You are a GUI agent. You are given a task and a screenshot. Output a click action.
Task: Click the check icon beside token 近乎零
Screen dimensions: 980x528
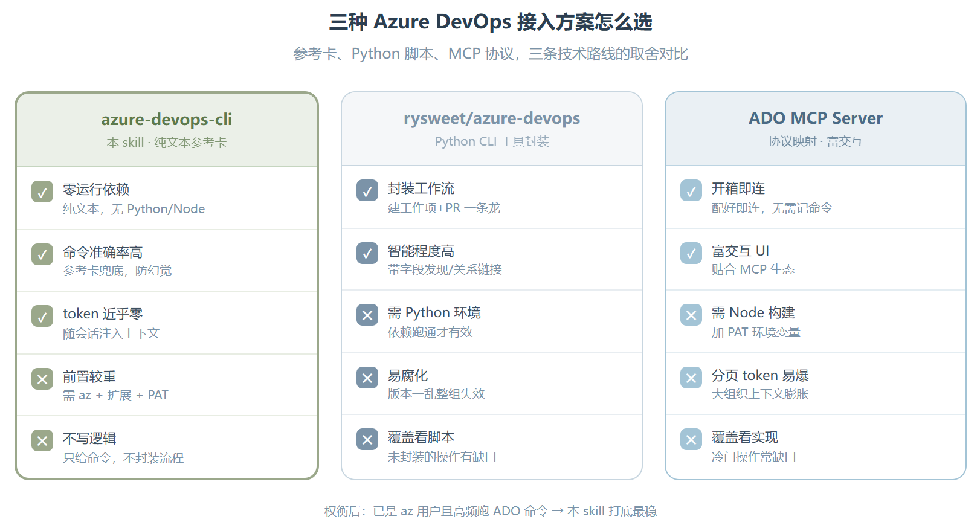(42, 316)
